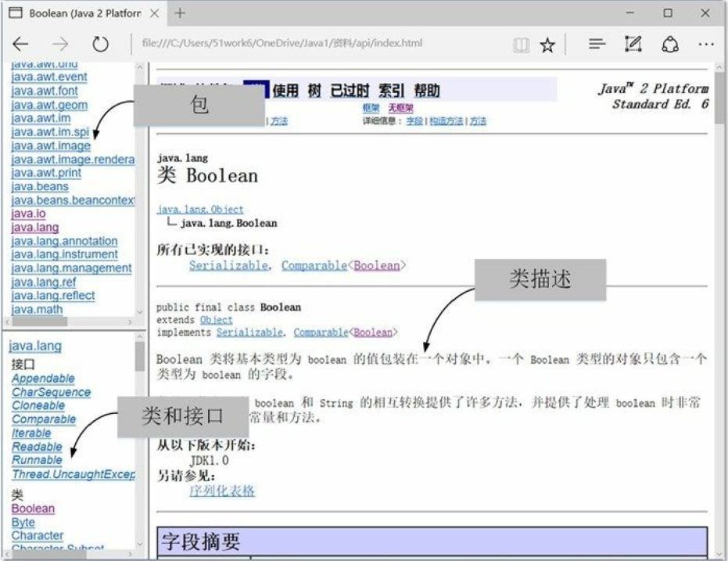Jump to 方法 in the 详细信息 row
This screenshot has width=728, height=561.
[478, 121]
